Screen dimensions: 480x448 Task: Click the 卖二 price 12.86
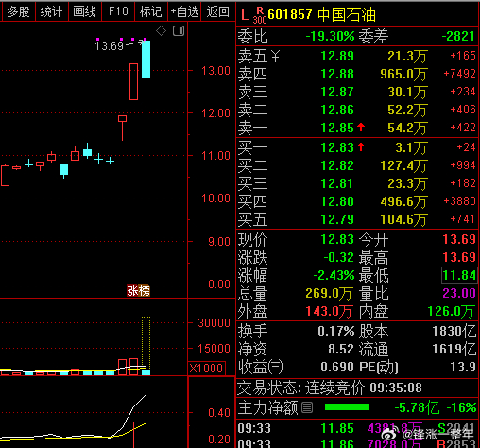(337, 110)
